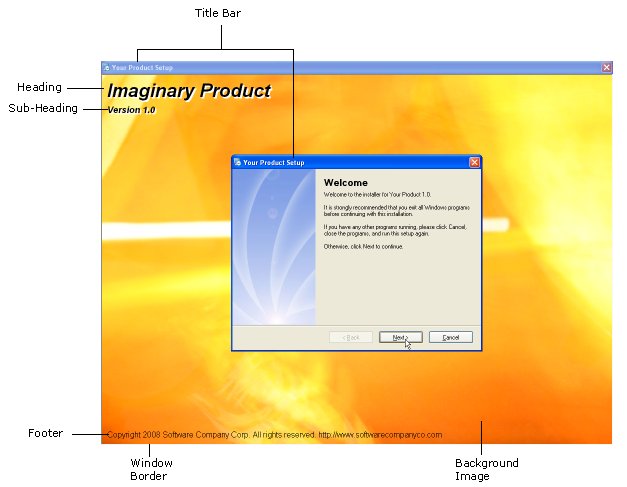Screen dimensions: 627x487
Task: Click the Sub-Heading annotation label
Action: (43, 108)
